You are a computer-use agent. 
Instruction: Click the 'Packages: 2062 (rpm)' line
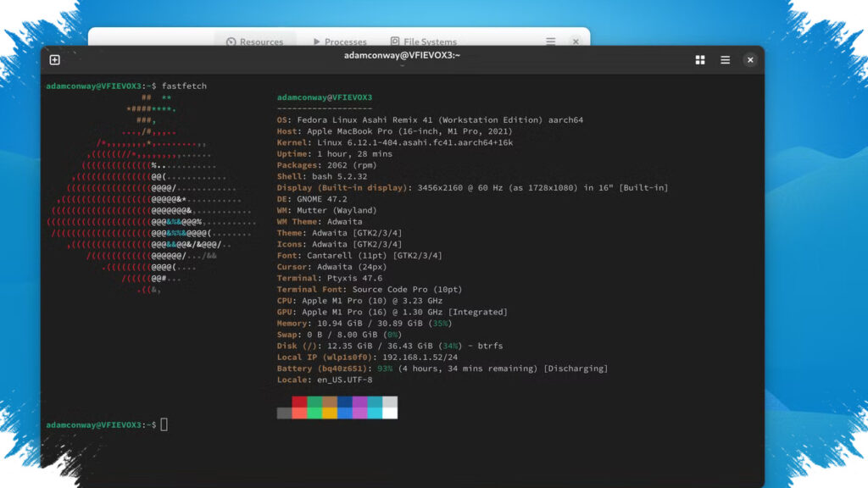tap(326, 165)
